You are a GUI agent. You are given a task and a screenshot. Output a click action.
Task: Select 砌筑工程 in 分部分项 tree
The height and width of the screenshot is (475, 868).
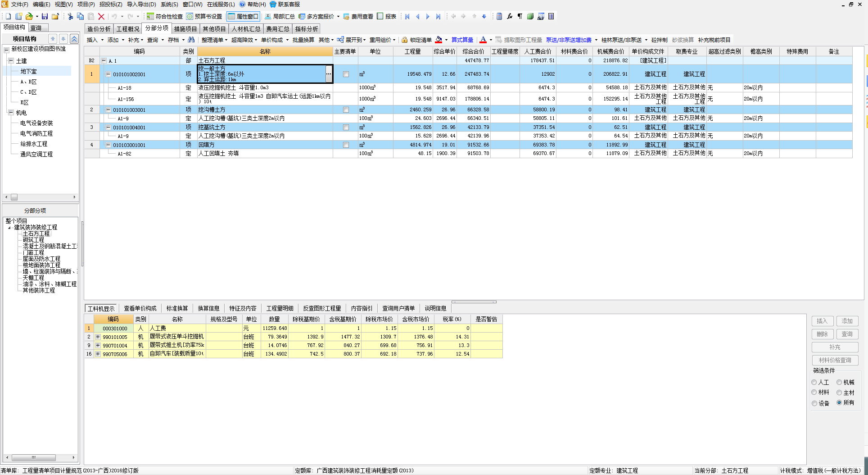(33, 240)
